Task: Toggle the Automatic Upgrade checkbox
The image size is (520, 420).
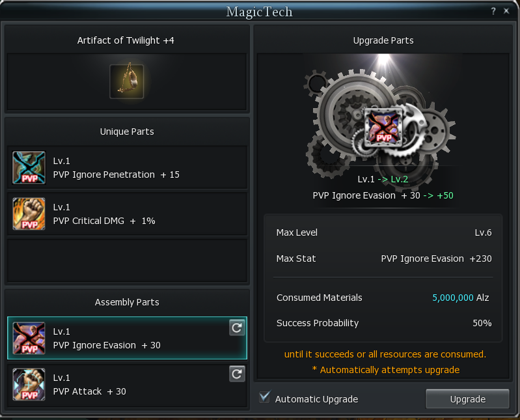Action: pyautogui.click(x=264, y=398)
